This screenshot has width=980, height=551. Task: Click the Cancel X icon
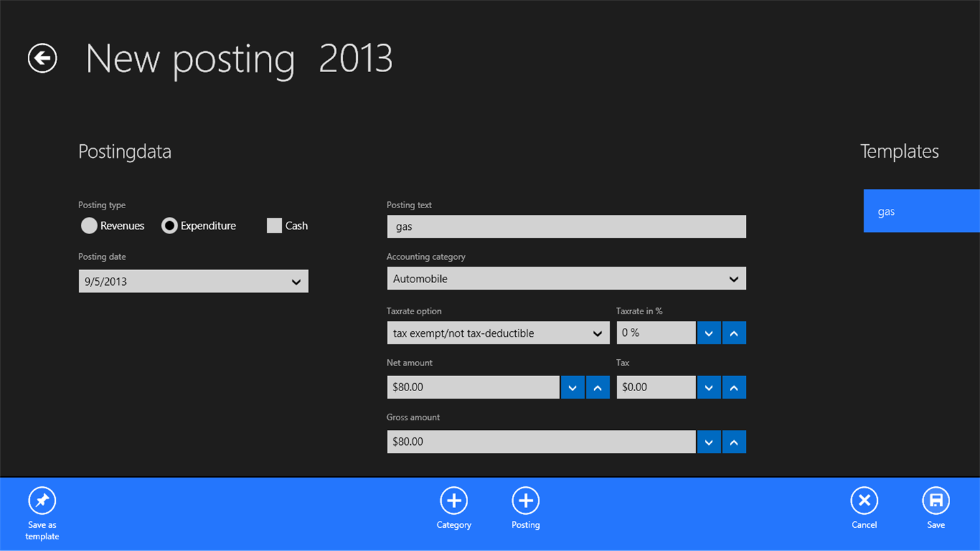864,501
